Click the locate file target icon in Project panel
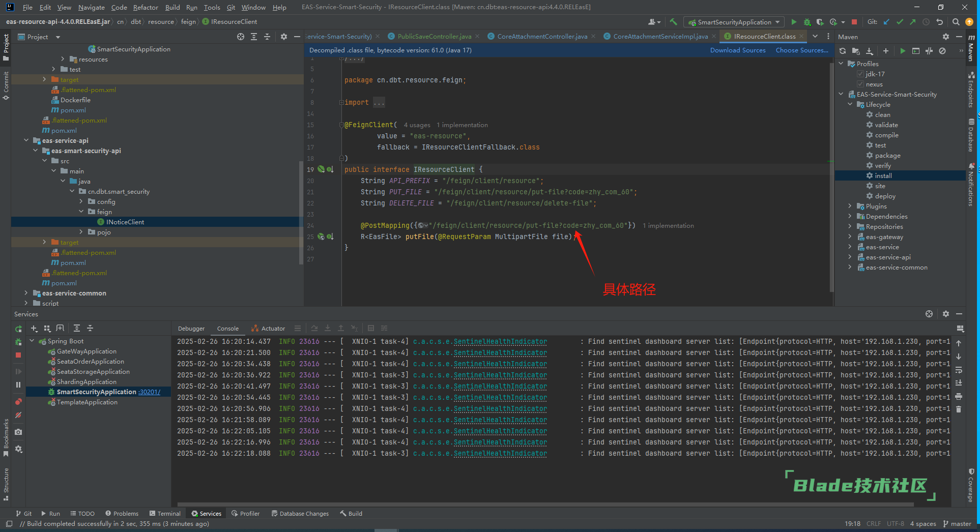The image size is (980, 532). tap(241, 37)
